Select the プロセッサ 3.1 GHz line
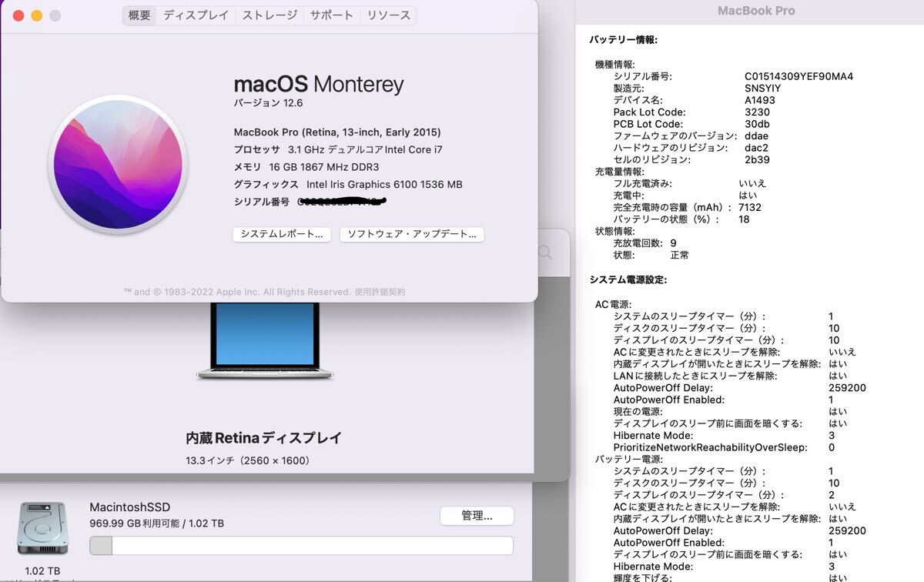924x582 pixels. [x=338, y=150]
